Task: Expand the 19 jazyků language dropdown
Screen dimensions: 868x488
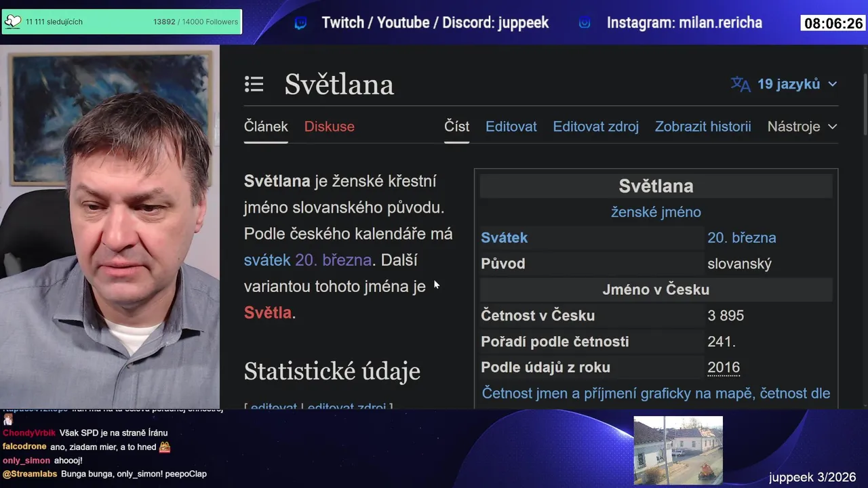Action: [x=796, y=84]
